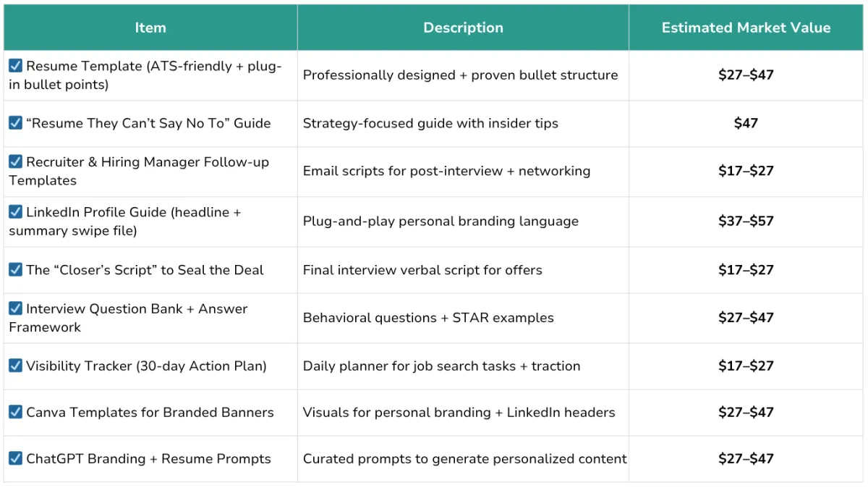This screenshot has width=868, height=488.
Task: Select "Final interview verbal script for offers"
Action: [x=422, y=270]
